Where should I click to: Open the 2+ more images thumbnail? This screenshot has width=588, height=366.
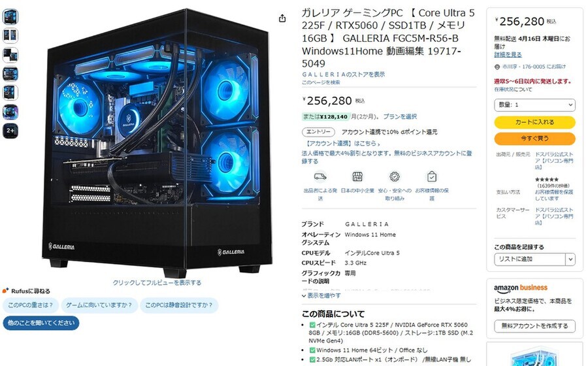pos(10,131)
